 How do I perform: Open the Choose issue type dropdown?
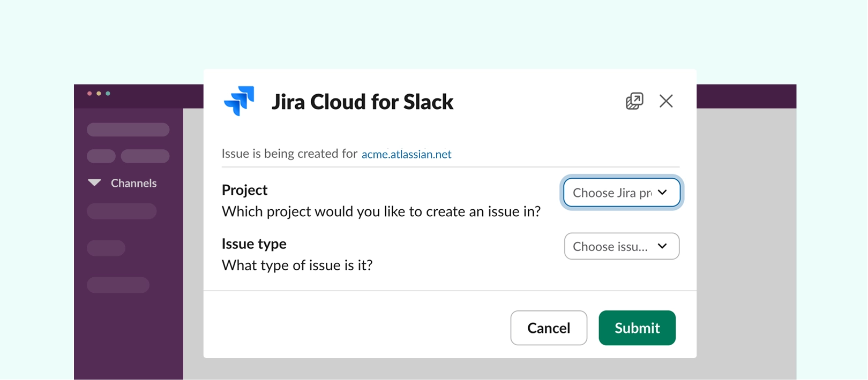click(622, 246)
